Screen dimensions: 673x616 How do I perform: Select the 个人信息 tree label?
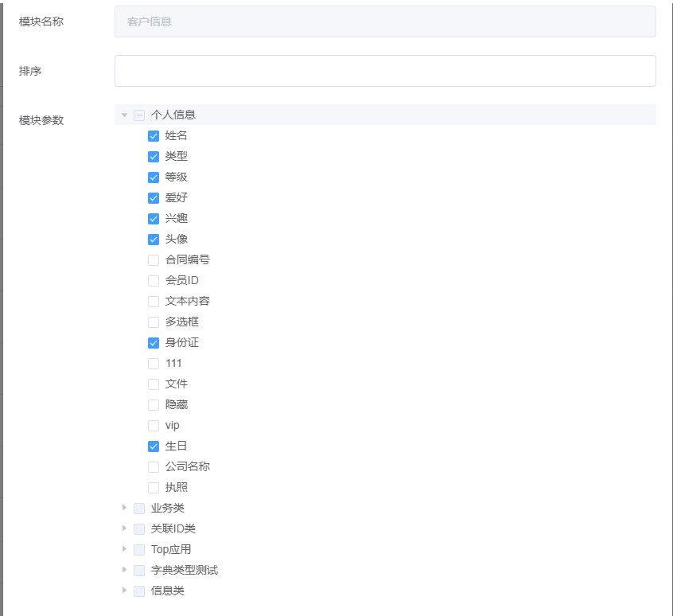coord(173,115)
